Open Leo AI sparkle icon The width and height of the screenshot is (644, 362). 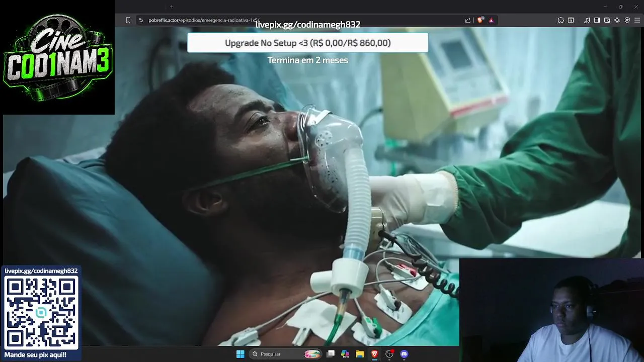[617, 20]
